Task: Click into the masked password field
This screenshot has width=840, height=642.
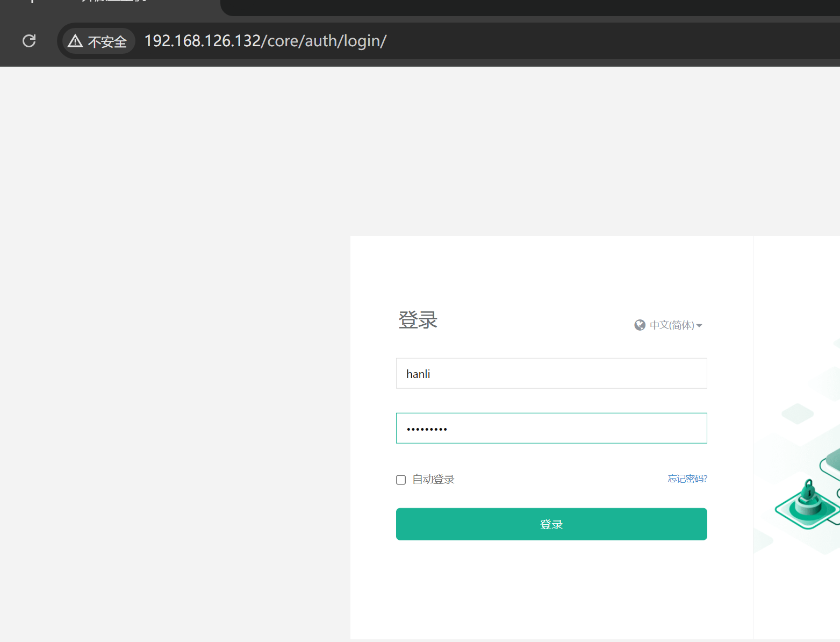Action: pos(551,429)
